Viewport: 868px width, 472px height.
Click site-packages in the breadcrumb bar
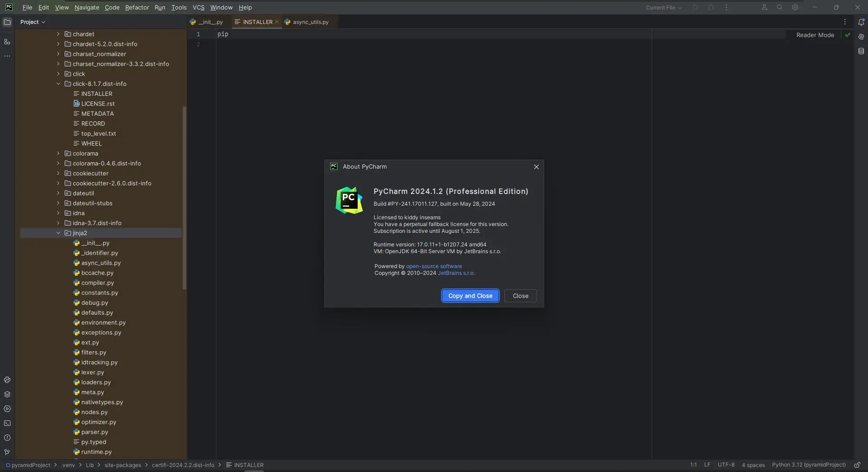(123, 465)
